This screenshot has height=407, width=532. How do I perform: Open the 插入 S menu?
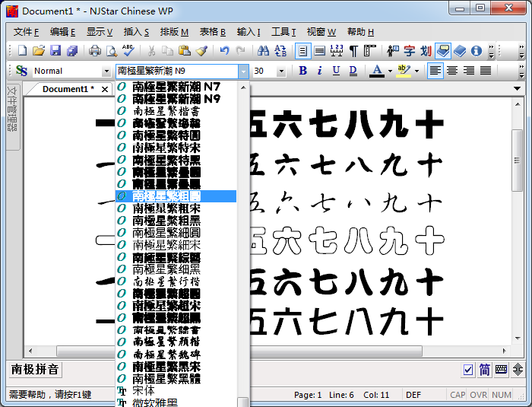coord(136,32)
